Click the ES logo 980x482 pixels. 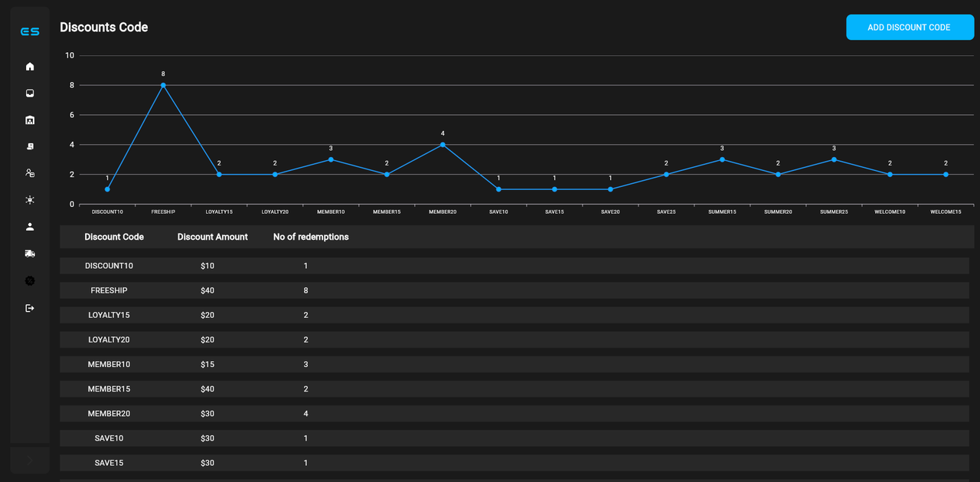pos(30,31)
